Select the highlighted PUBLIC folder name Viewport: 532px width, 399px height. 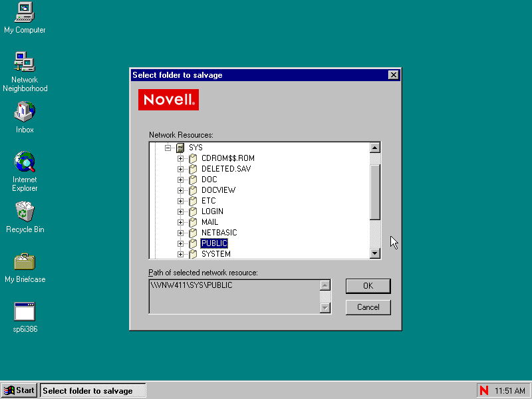tap(214, 243)
